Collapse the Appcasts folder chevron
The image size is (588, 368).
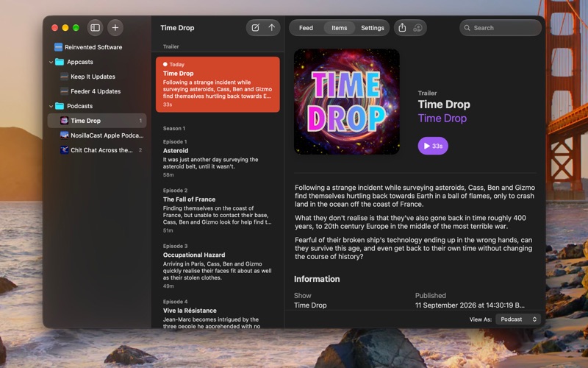pos(51,62)
